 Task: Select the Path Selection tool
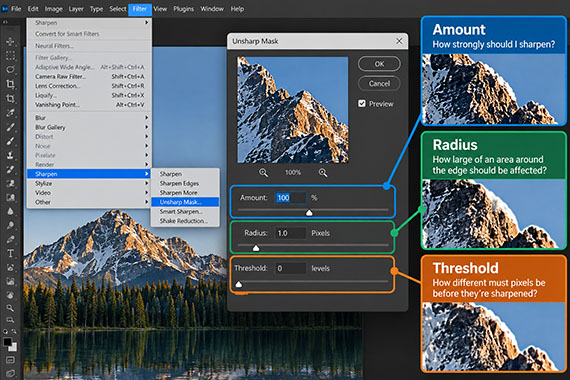(10, 268)
